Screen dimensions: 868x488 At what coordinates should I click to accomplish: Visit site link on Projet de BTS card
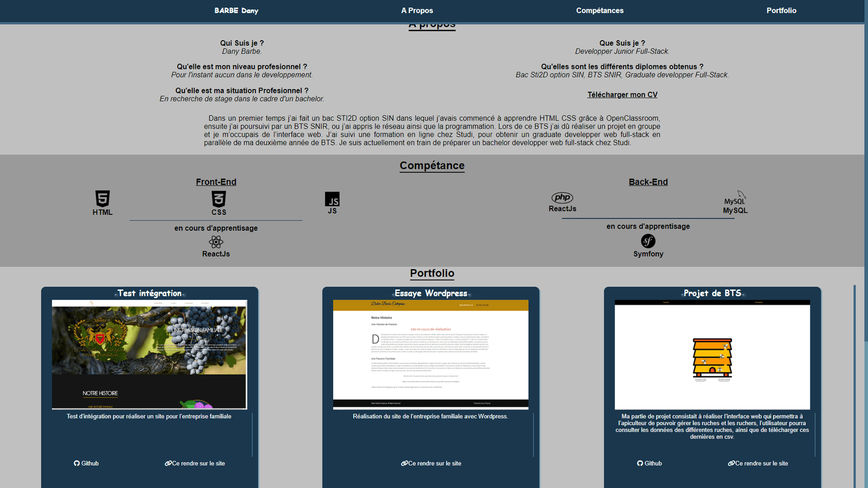point(758,464)
